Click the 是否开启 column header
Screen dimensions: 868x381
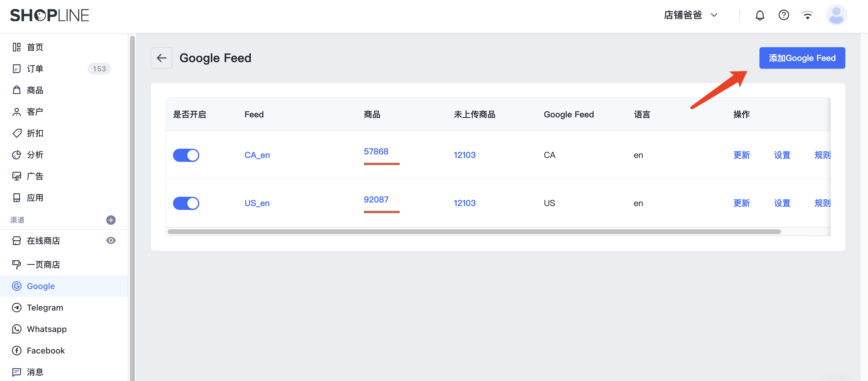coord(189,115)
